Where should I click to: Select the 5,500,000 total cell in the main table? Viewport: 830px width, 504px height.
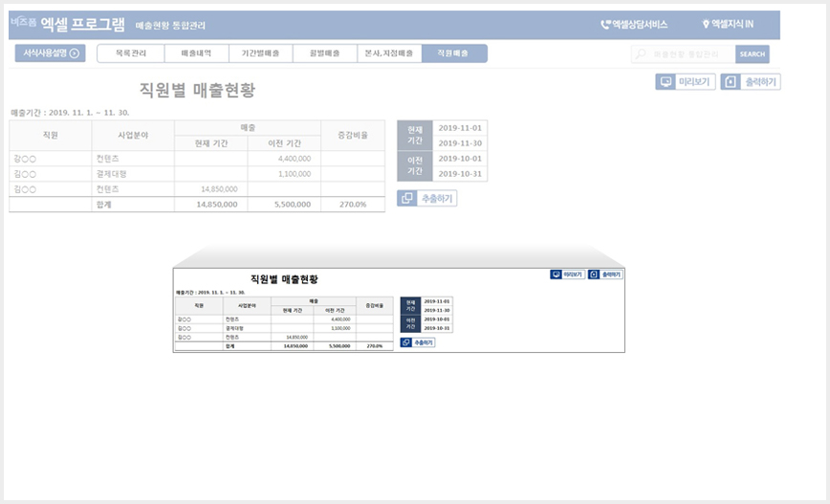coord(284,205)
